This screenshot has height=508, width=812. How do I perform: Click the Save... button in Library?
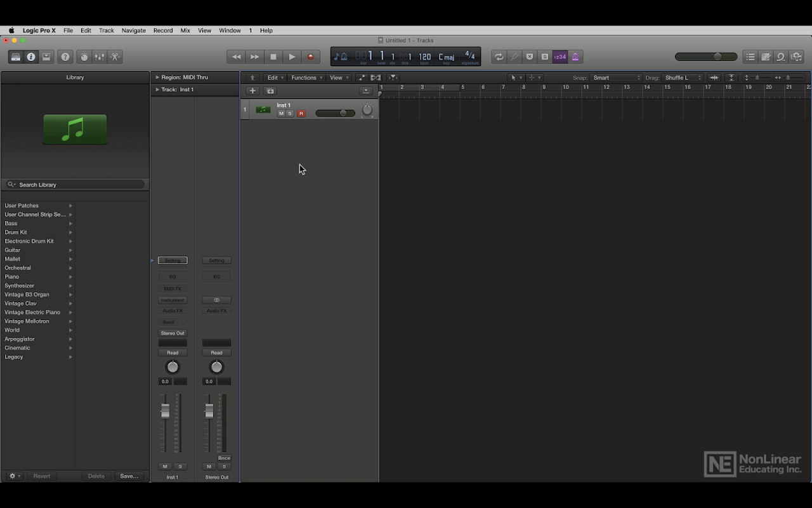[129, 476]
